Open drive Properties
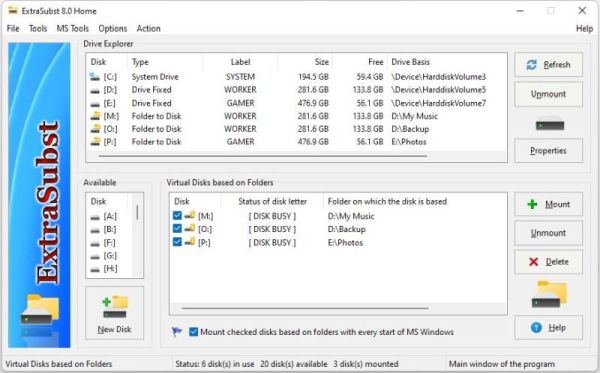The height and width of the screenshot is (373, 600). click(548, 150)
